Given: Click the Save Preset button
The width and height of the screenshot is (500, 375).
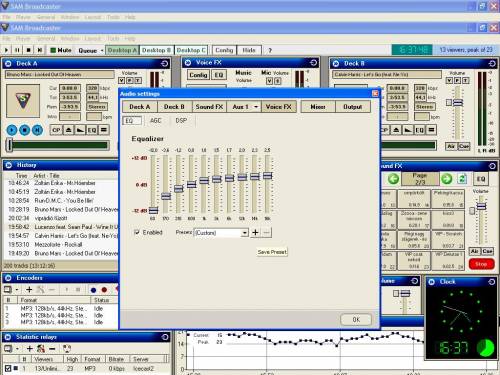Looking at the screenshot, I should pos(272,252).
